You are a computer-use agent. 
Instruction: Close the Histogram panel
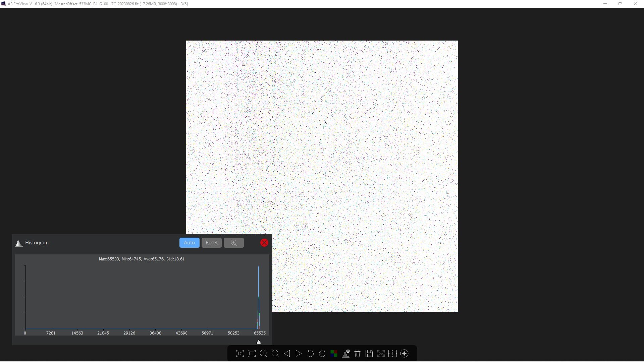point(264,243)
